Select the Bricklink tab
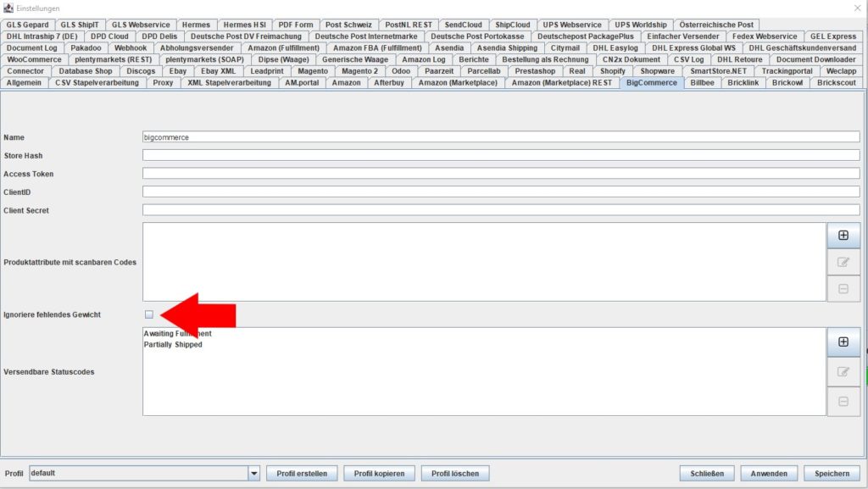 (743, 82)
